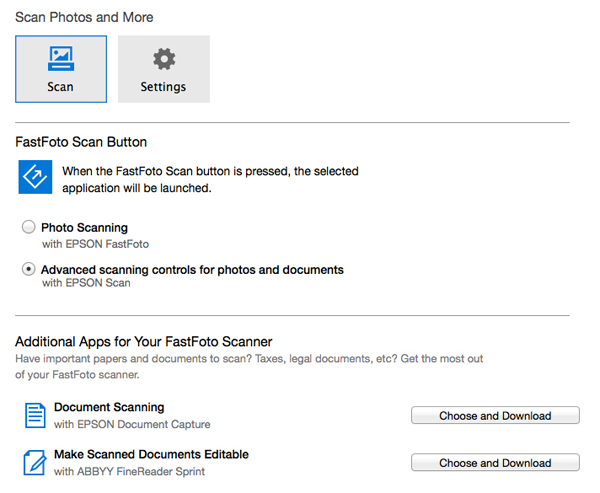
Task: Click the Document Scanning page icon
Action: pos(35,415)
